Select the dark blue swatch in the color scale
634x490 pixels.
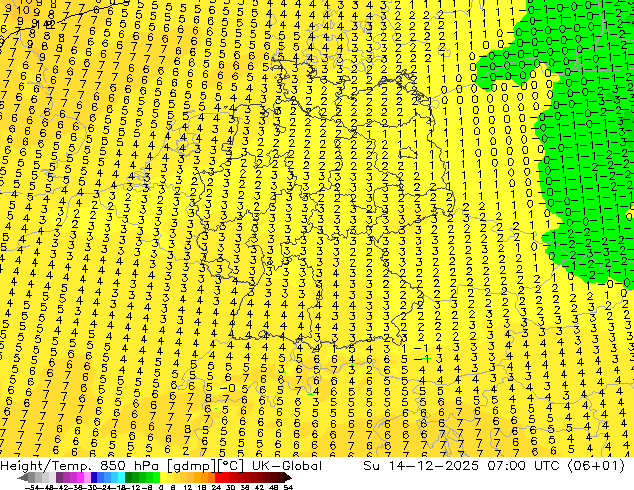pyautogui.click(x=94, y=477)
